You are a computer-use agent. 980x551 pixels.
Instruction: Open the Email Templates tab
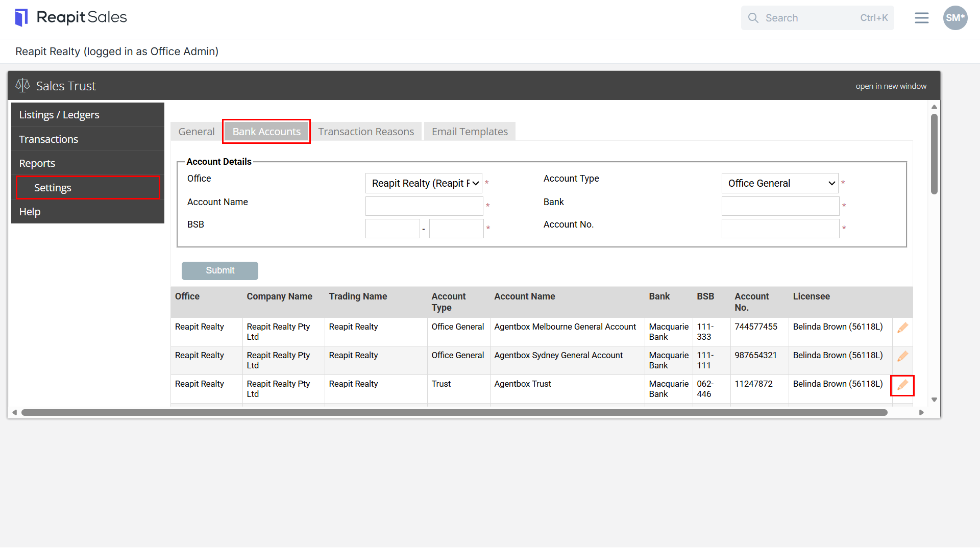pos(470,132)
